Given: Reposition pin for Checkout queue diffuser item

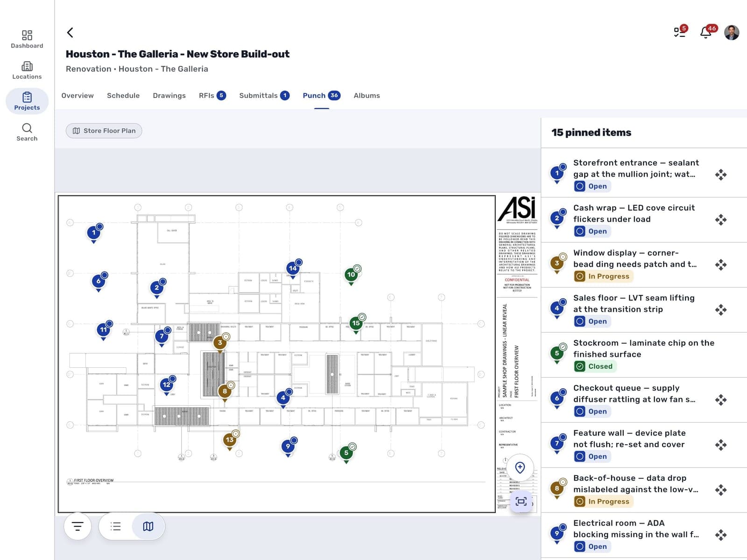Looking at the screenshot, I should (x=721, y=400).
